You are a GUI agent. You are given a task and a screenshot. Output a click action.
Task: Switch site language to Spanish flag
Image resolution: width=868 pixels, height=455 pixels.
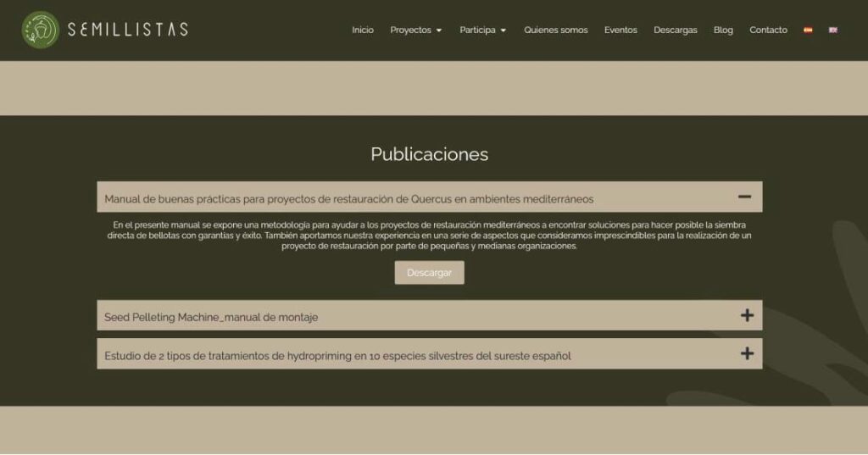(x=808, y=30)
